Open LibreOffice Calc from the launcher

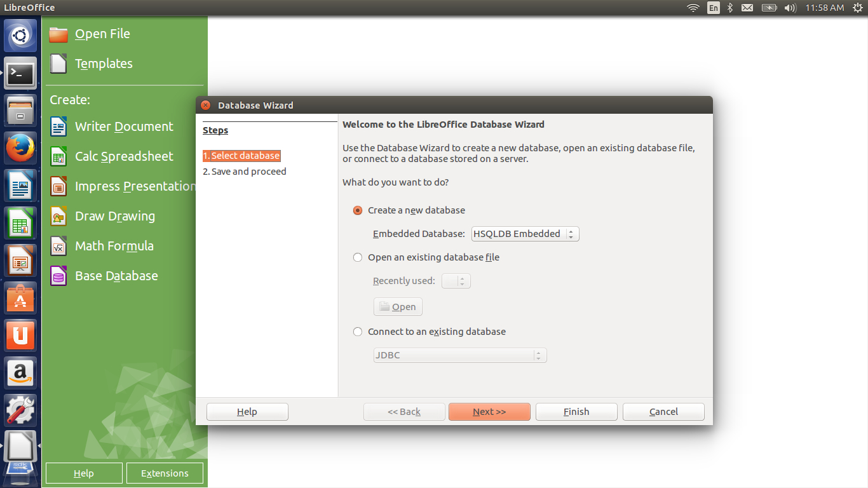click(20, 224)
